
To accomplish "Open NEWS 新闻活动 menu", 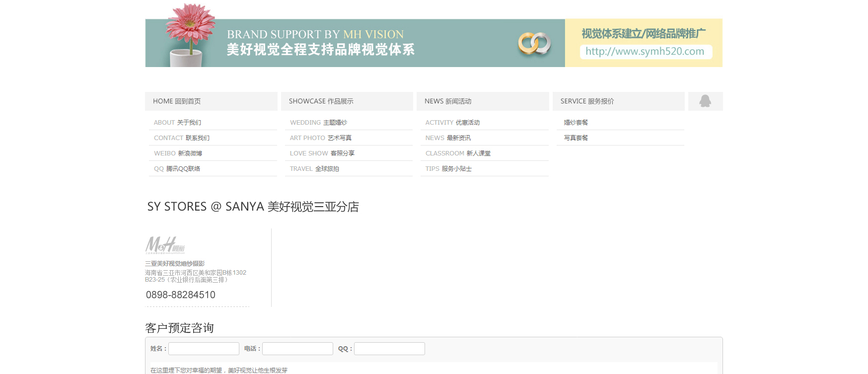I will pyautogui.click(x=483, y=101).
